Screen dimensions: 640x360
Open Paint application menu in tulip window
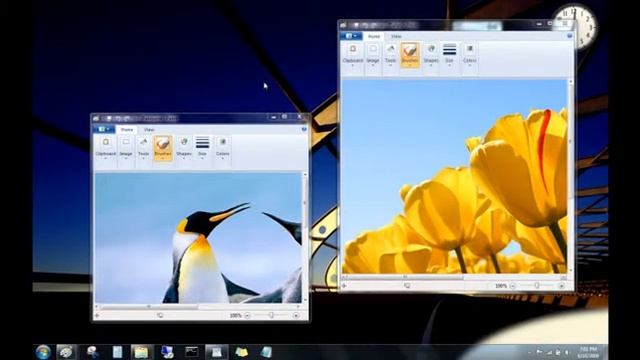[351, 36]
